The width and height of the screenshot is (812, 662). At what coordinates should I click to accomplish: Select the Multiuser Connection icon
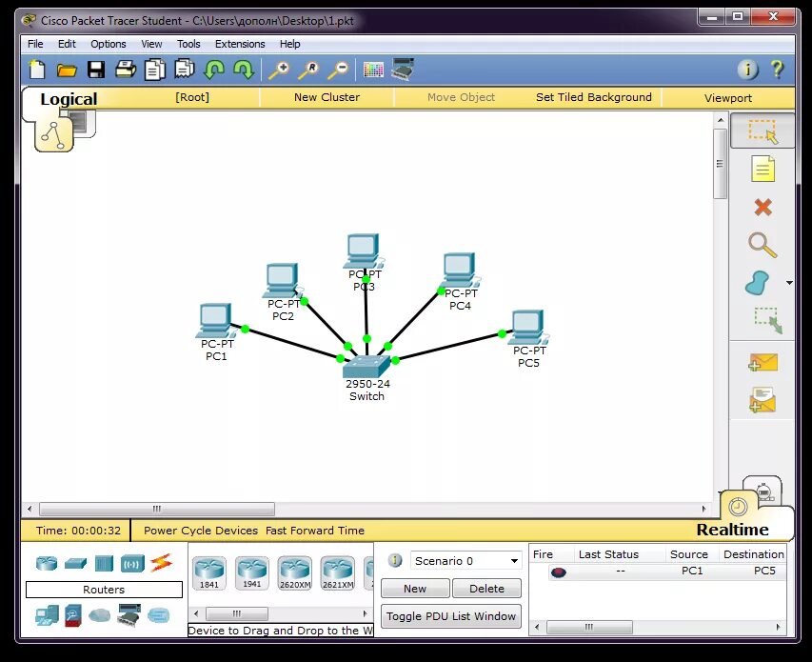click(158, 615)
